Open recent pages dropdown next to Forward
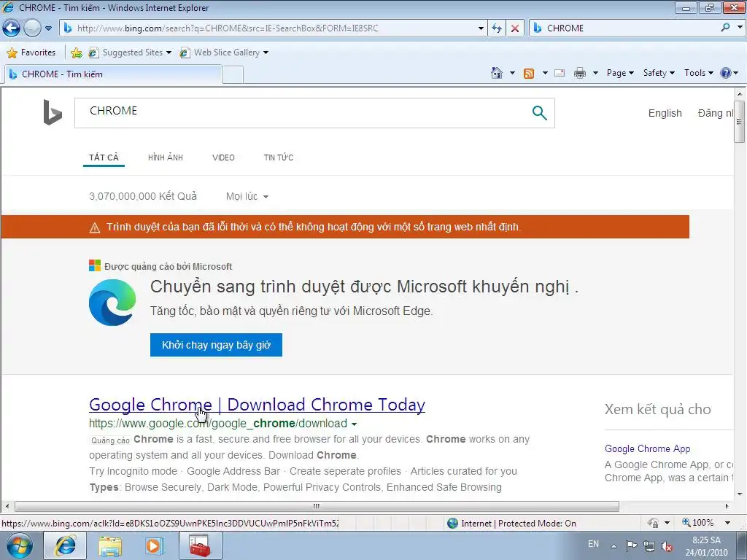Image resolution: width=747 pixels, height=560 pixels. pyautogui.click(x=48, y=28)
